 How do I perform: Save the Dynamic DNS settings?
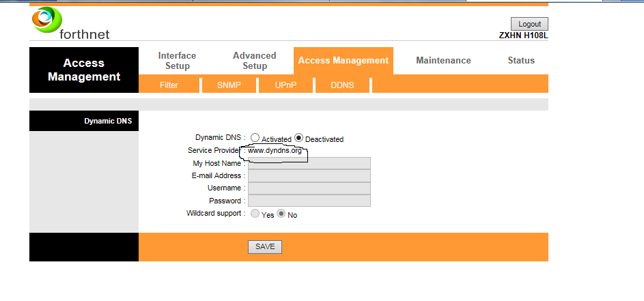tap(265, 247)
